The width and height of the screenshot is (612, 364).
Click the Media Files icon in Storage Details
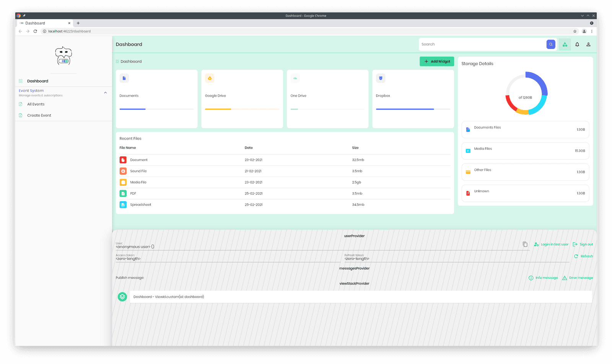[x=468, y=151]
